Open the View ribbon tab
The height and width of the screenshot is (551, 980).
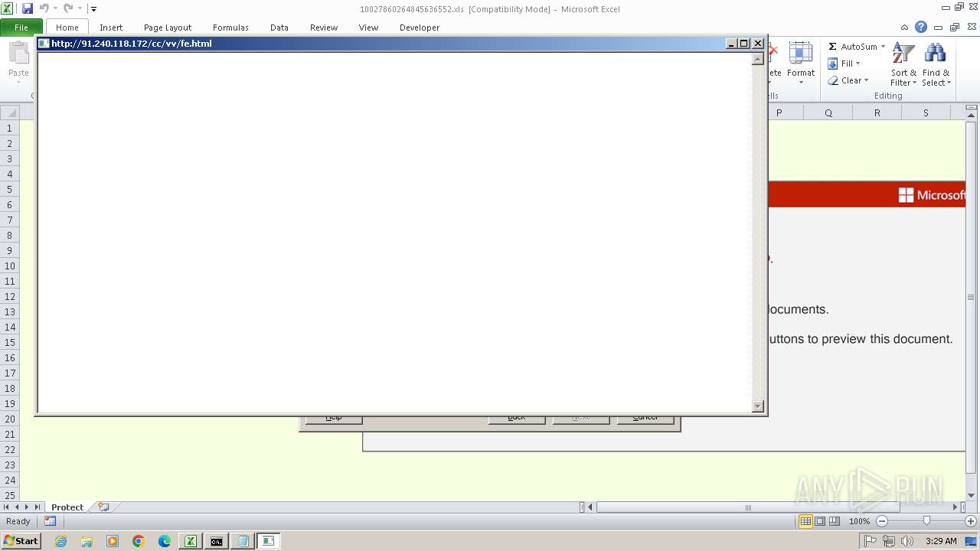[369, 28]
